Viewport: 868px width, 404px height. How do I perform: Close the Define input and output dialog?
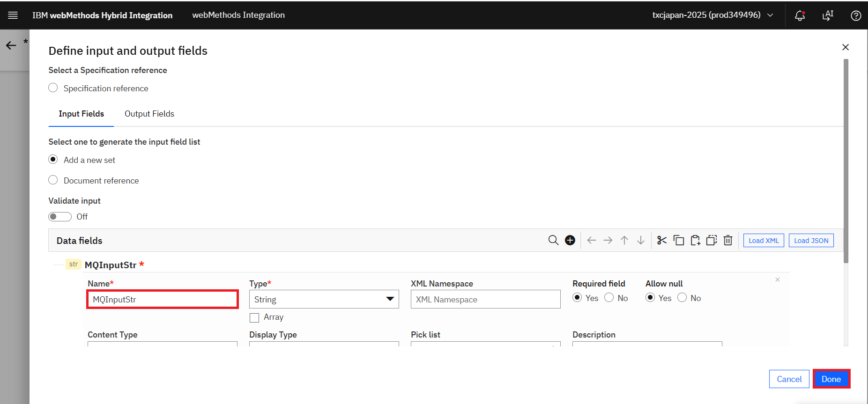point(846,47)
